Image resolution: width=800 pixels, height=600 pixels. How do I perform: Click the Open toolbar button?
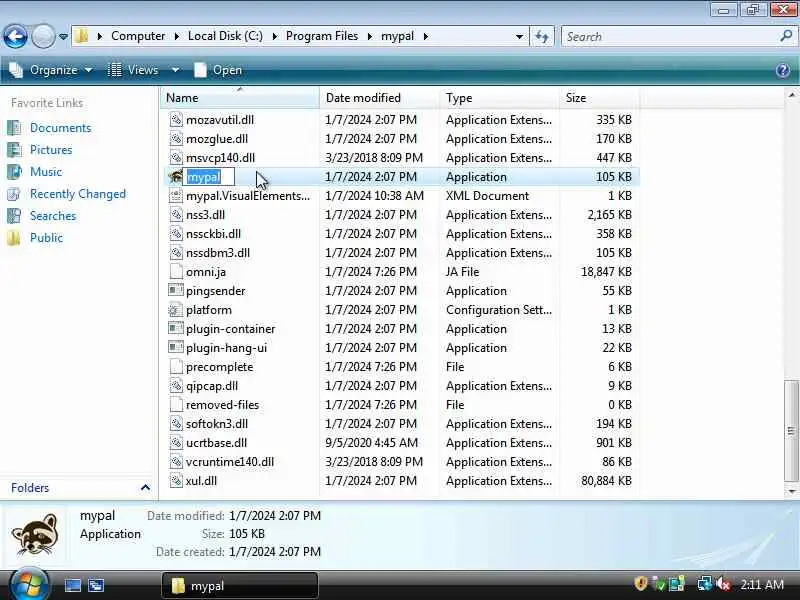point(218,70)
